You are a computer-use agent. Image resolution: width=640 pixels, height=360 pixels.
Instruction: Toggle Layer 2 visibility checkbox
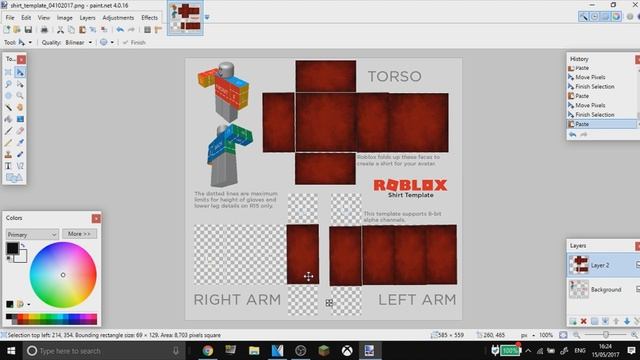tap(638, 265)
